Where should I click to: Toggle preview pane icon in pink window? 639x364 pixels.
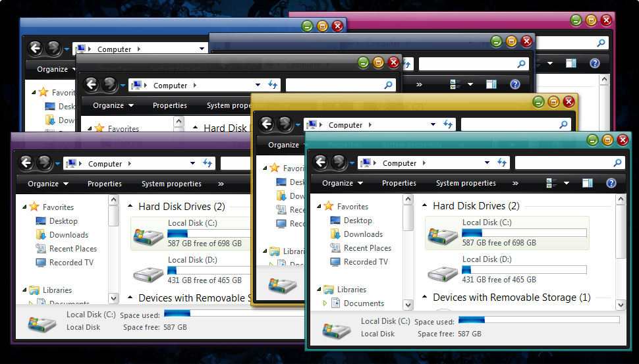(571, 63)
